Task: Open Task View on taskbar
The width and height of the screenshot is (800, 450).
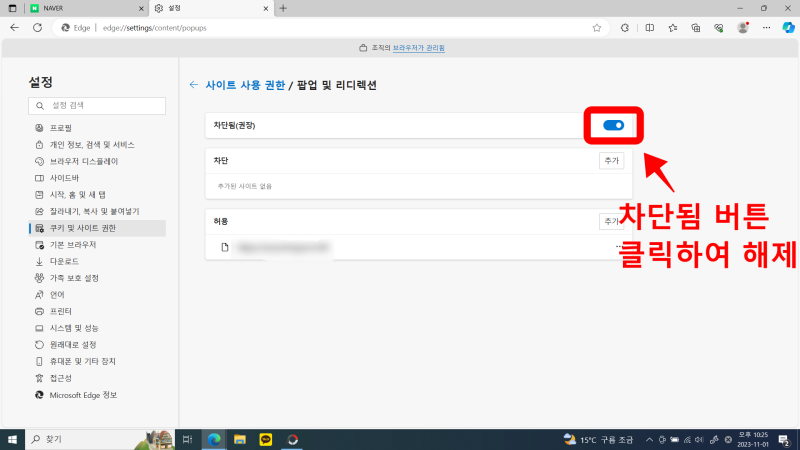Action: [x=187, y=439]
